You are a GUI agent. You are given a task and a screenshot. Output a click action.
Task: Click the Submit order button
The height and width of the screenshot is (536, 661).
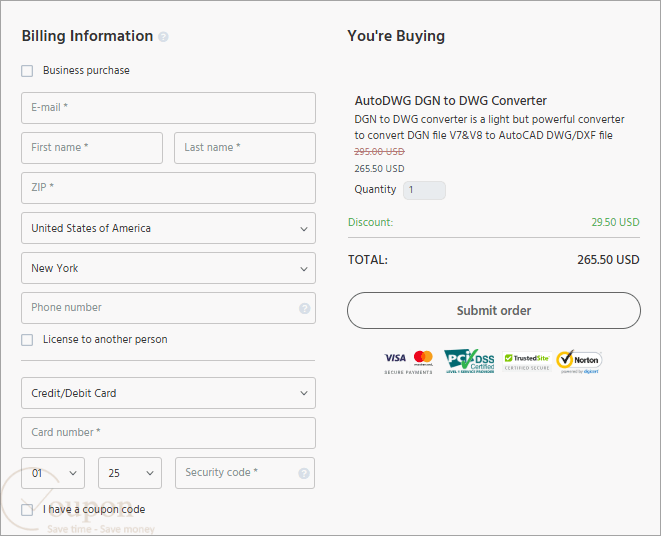coord(494,310)
